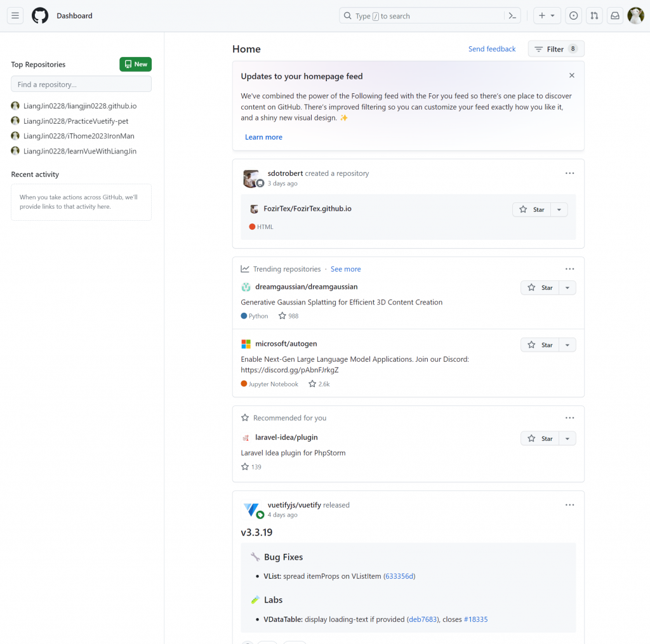The width and height of the screenshot is (650, 644).
Task: Click dreamgaussian 988 stars count
Action: coord(289,316)
